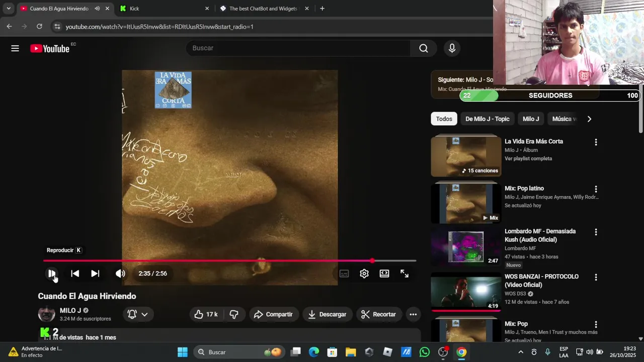Skip to the next video
This screenshot has height=362, width=644.
[x=95, y=274]
